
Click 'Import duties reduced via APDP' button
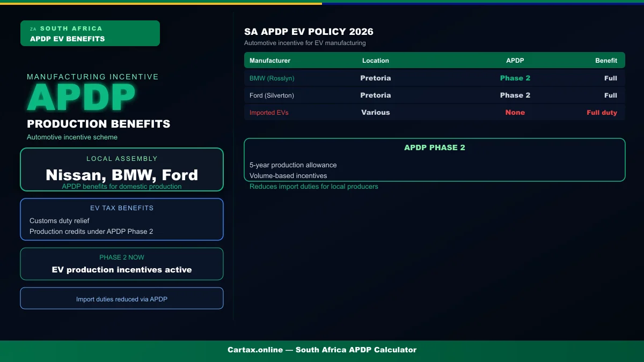tap(122, 298)
